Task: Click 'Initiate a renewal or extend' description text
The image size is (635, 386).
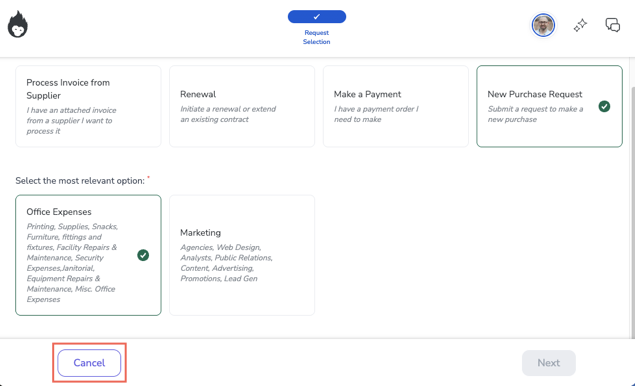Action: [228, 114]
